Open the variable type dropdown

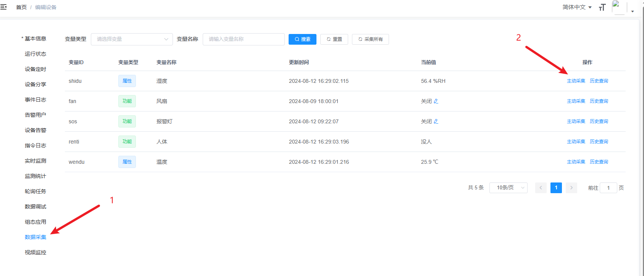132,39
